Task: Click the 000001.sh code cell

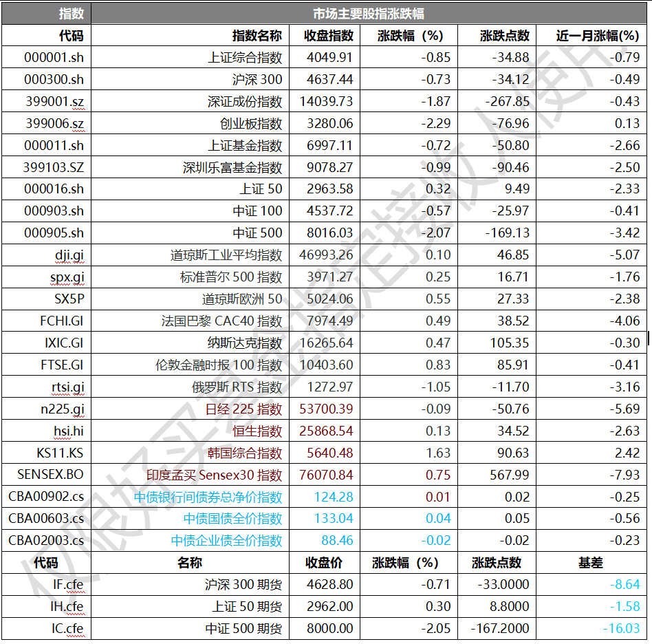Action: tap(54, 58)
